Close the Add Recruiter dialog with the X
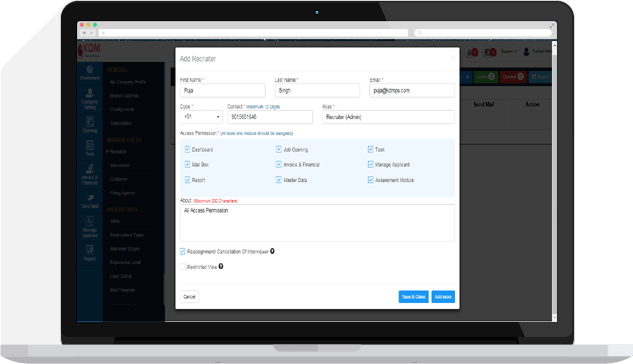 click(453, 58)
